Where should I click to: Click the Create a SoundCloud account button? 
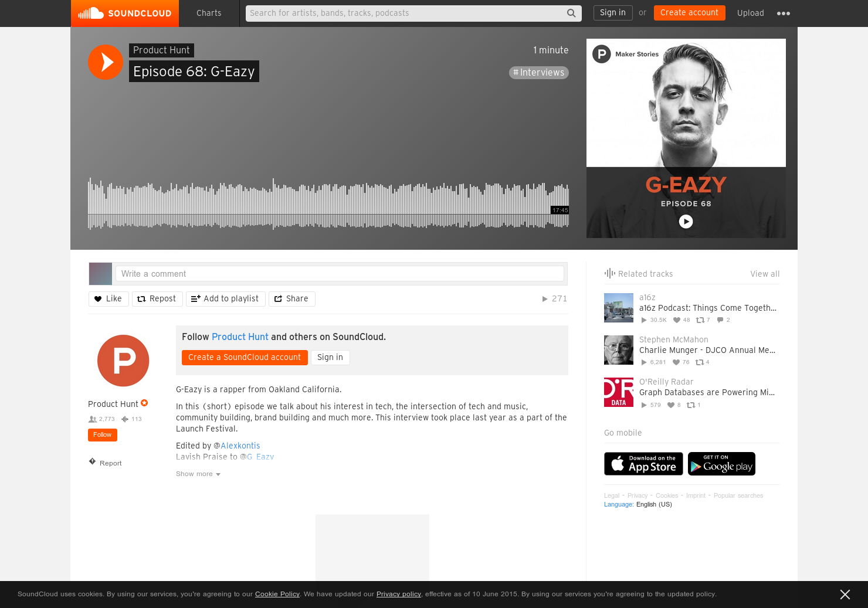click(x=245, y=358)
